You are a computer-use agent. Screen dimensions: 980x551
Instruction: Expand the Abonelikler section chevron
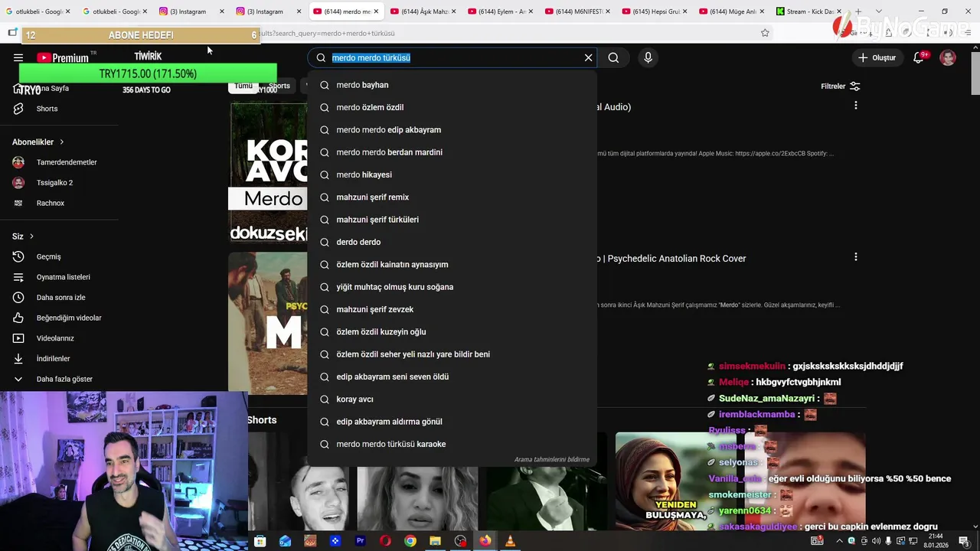[x=61, y=142]
